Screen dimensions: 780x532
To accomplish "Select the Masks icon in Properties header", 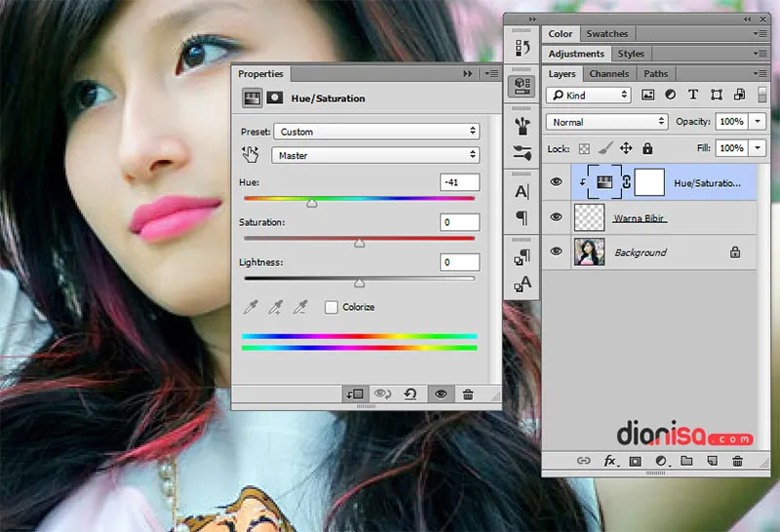I will 275,97.
